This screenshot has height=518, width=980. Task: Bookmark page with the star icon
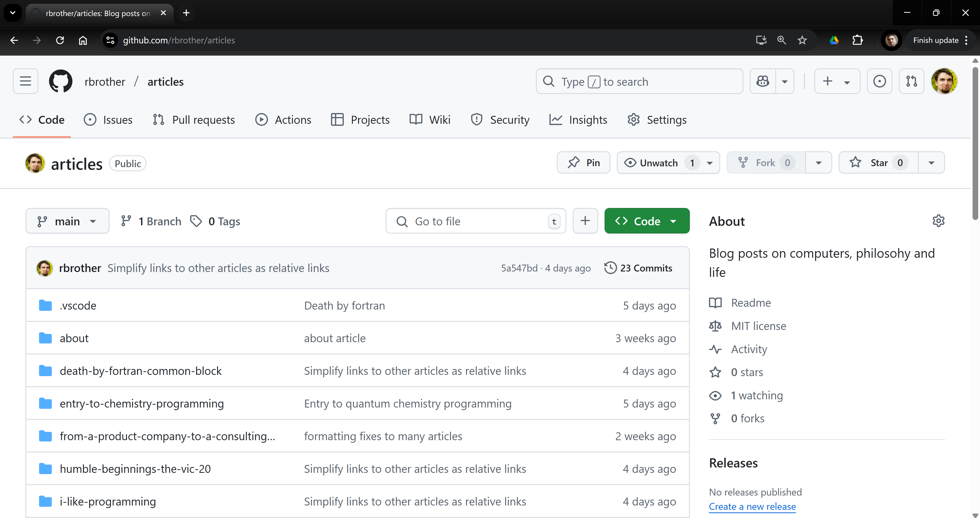point(802,40)
